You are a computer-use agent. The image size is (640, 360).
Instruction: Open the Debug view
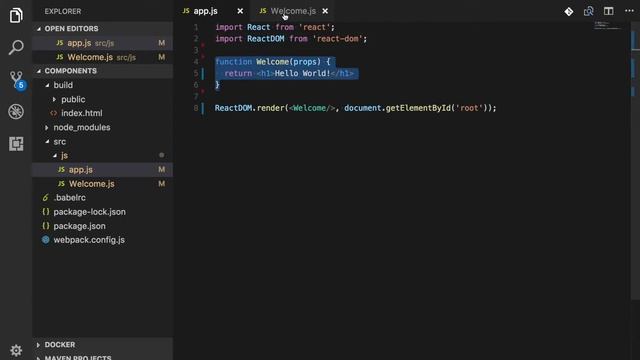[x=16, y=111]
